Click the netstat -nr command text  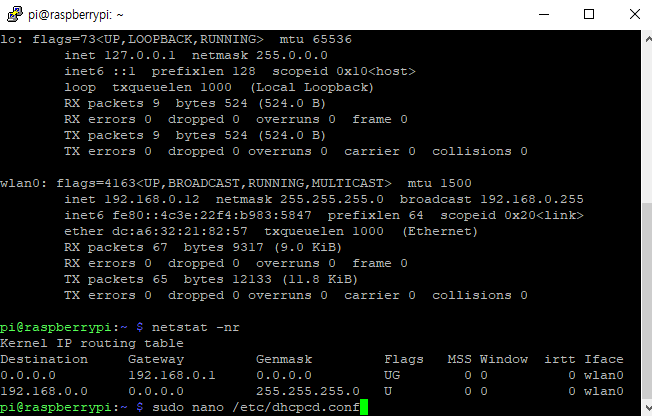point(196,327)
